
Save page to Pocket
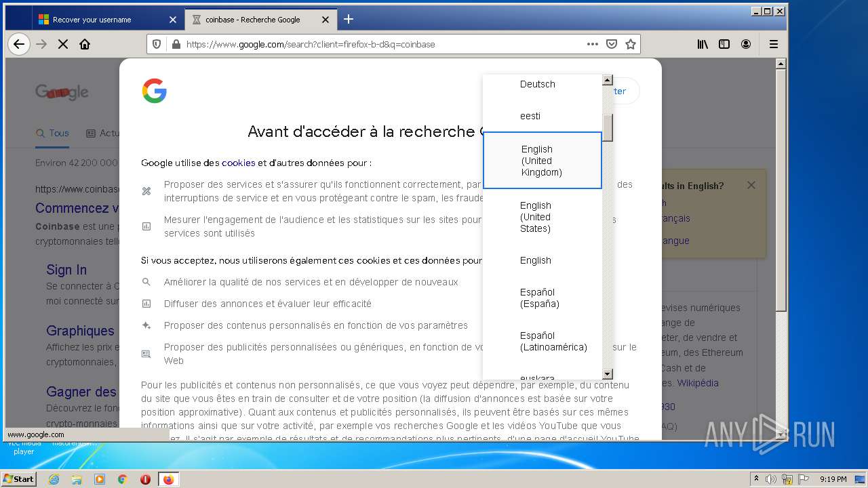point(612,44)
